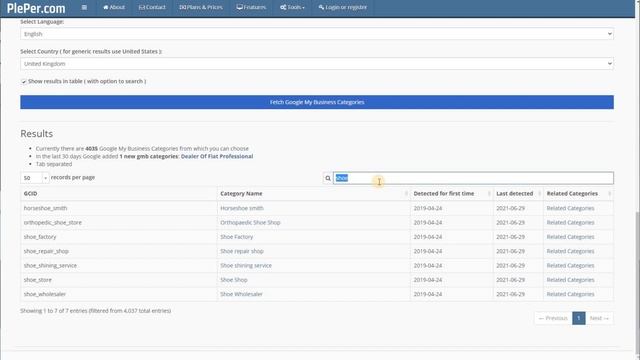640x360 pixels.
Task: Click the Showing 1 to 7 entries text
Action: pos(96,311)
